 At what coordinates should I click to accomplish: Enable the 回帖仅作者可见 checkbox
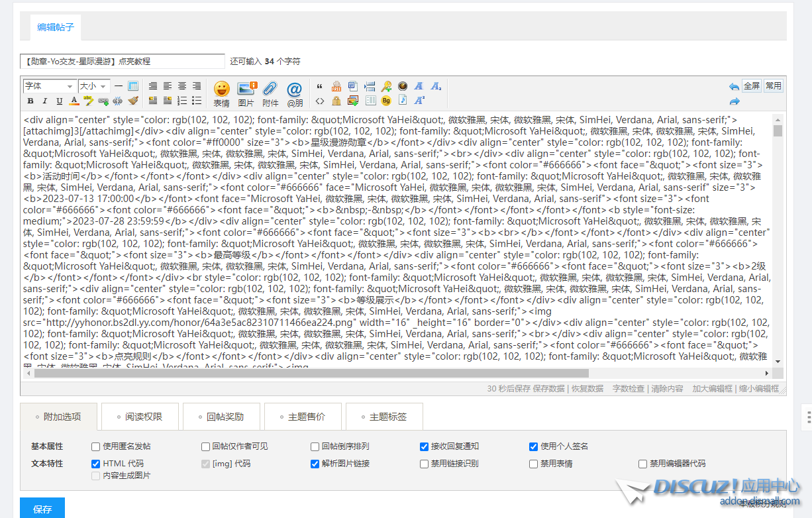(206, 446)
